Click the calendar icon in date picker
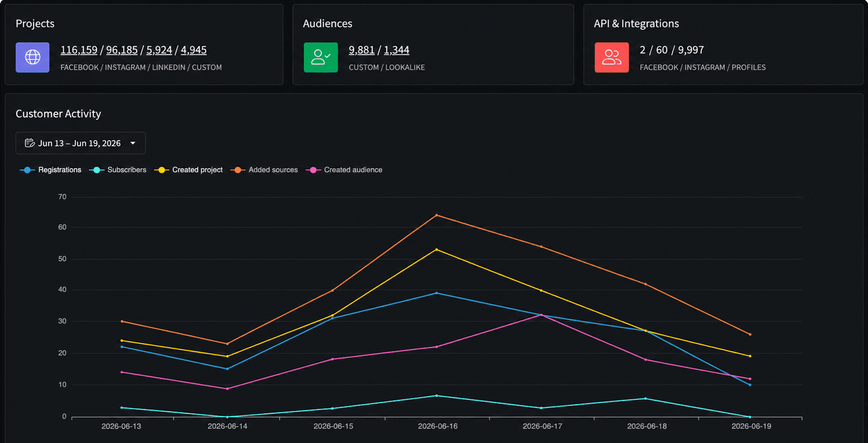Screen dimensions: 868x443 [30, 143]
